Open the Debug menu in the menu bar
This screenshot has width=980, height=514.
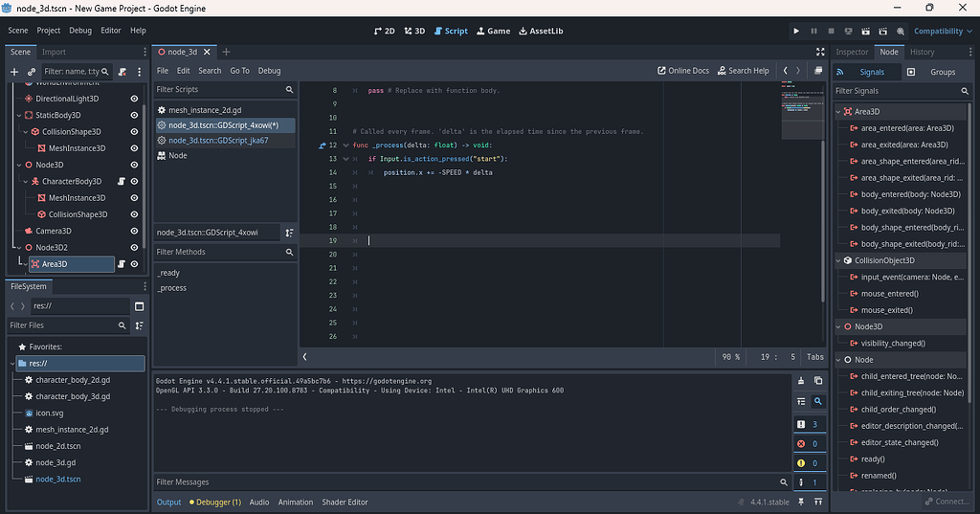point(80,31)
